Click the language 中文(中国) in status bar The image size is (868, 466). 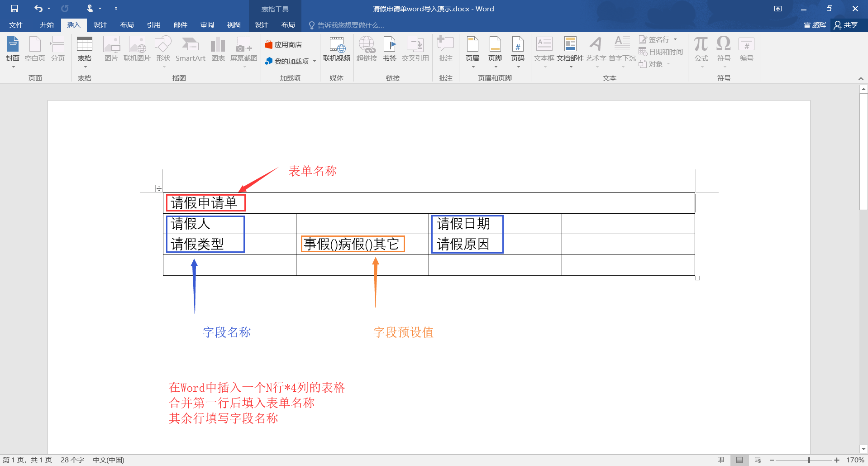point(109,460)
